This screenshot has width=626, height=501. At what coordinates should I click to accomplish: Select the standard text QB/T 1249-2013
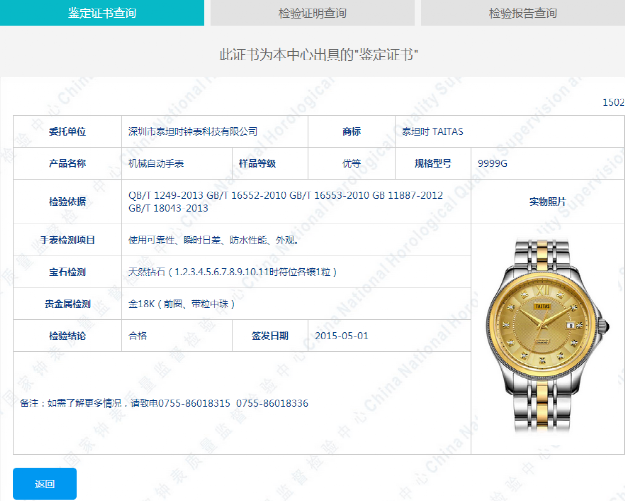(x=166, y=195)
